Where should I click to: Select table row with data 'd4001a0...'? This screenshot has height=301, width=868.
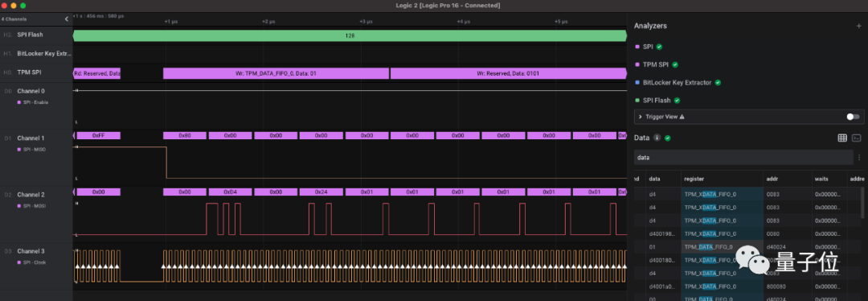(x=749, y=287)
